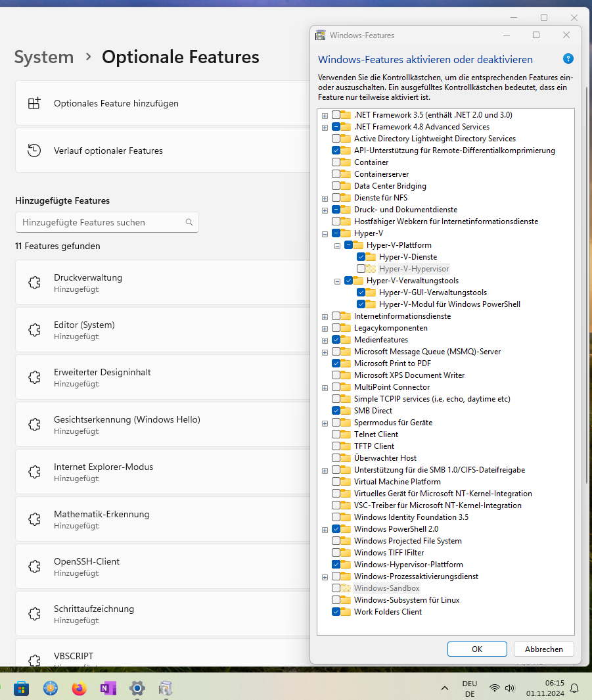Show hidden tray icons chevron
The width and height of the screenshot is (592, 700).
click(x=445, y=688)
